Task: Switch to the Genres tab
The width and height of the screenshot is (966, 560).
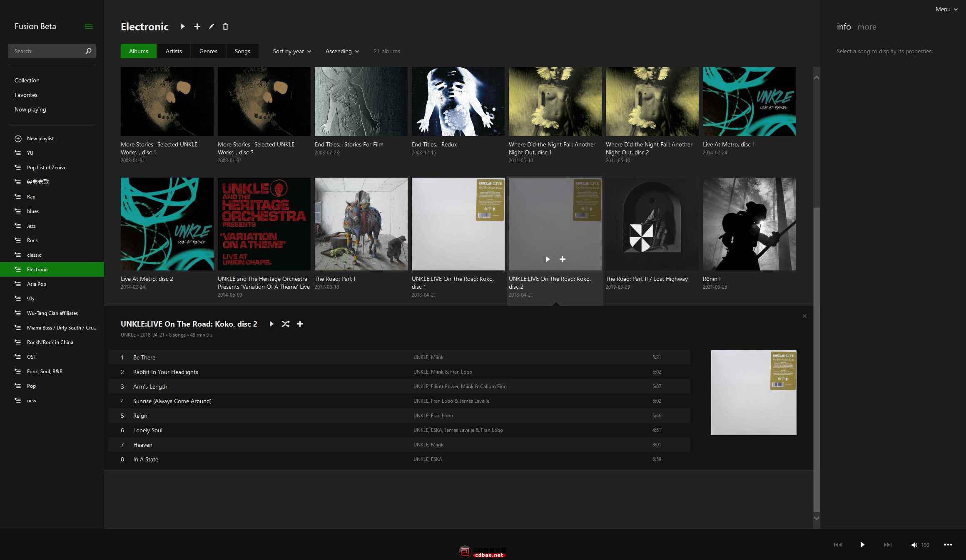Action: pyautogui.click(x=208, y=51)
